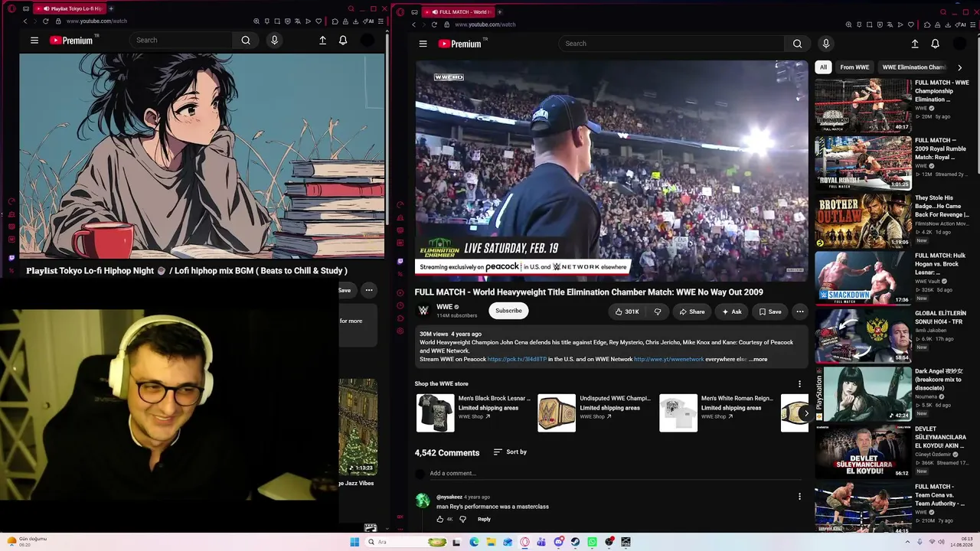980x551 pixels.
Task: Open the Brother Outlaw video thumbnail
Action: click(x=863, y=221)
